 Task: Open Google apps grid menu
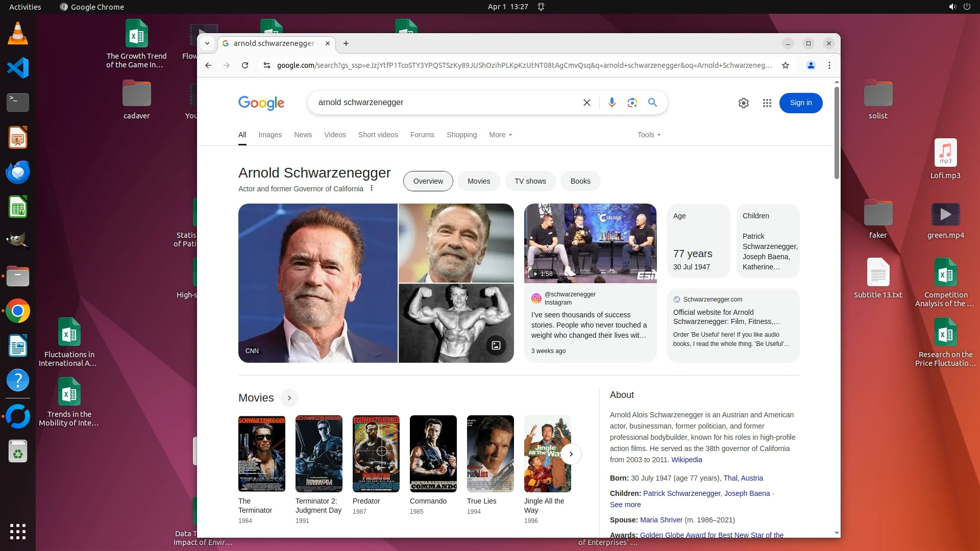coord(767,103)
